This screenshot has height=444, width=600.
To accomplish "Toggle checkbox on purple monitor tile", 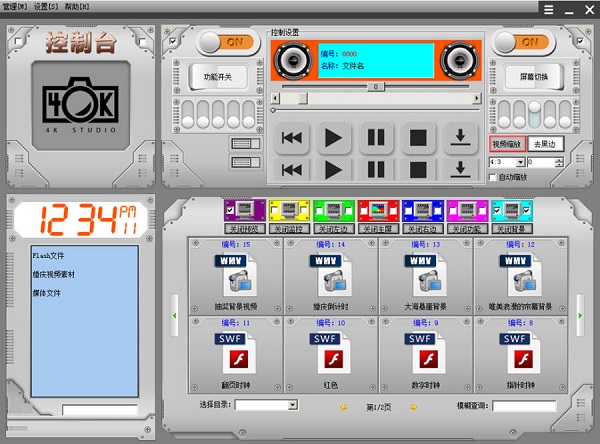I will pyautogui.click(x=230, y=210).
